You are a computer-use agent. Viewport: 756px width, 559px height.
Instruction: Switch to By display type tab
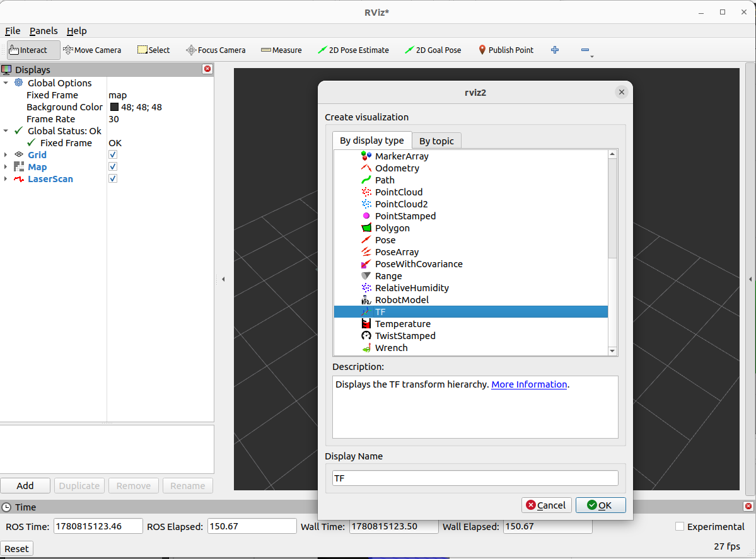[x=372, y=141]
